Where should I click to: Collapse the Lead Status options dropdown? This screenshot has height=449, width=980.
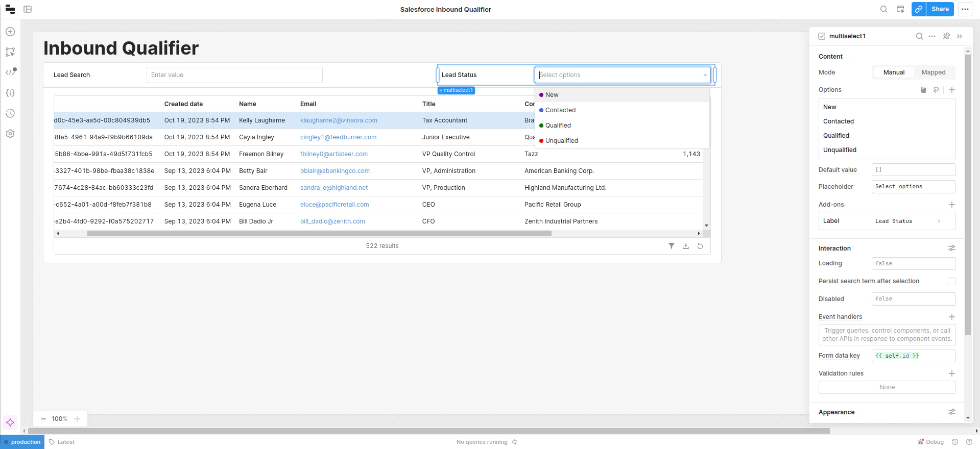705,75
